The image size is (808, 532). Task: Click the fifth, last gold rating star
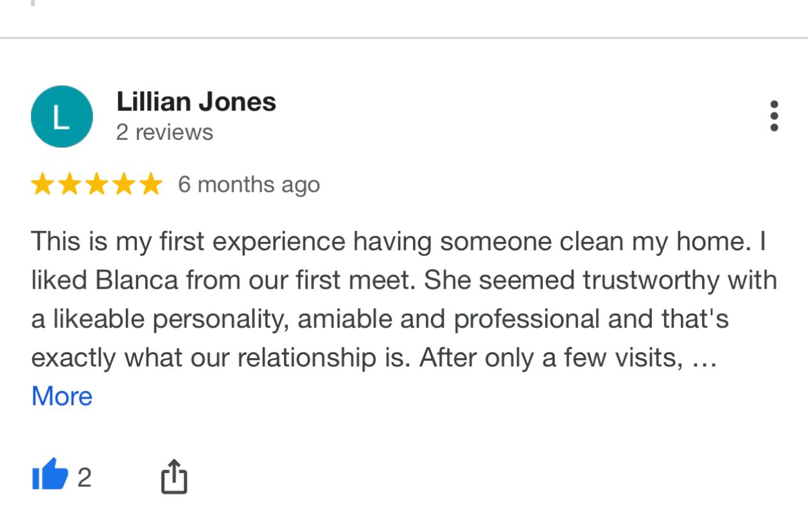point(150,185)
